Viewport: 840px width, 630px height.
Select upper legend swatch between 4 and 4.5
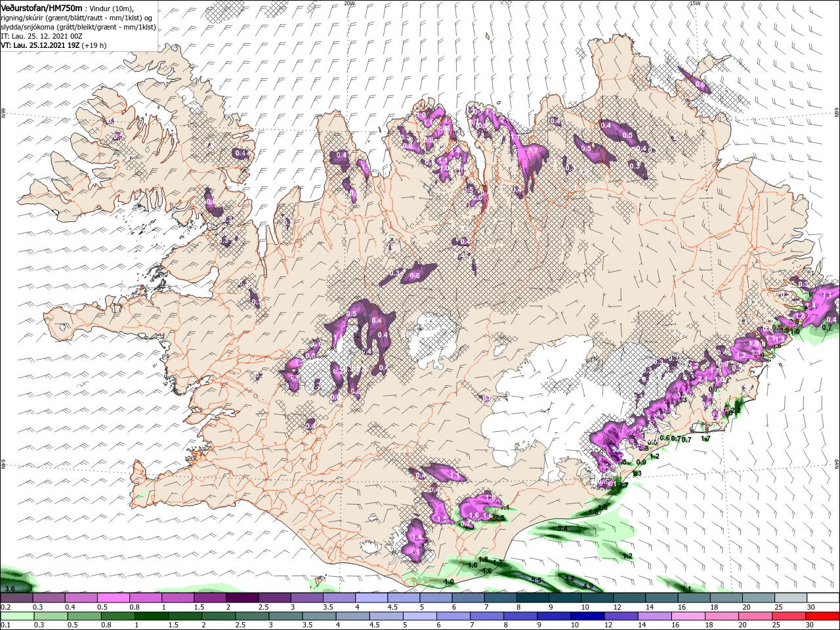click(371, 598)
